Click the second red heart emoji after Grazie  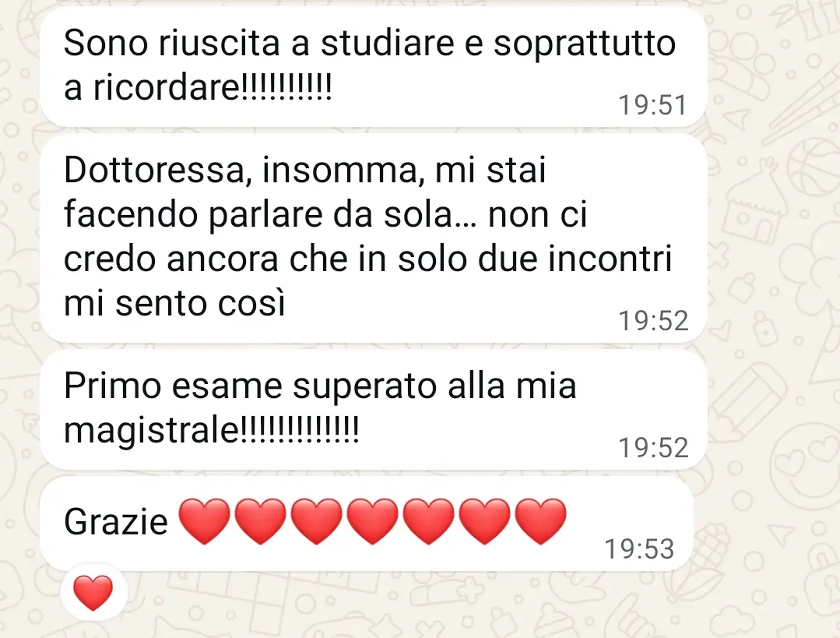(260, 520)
